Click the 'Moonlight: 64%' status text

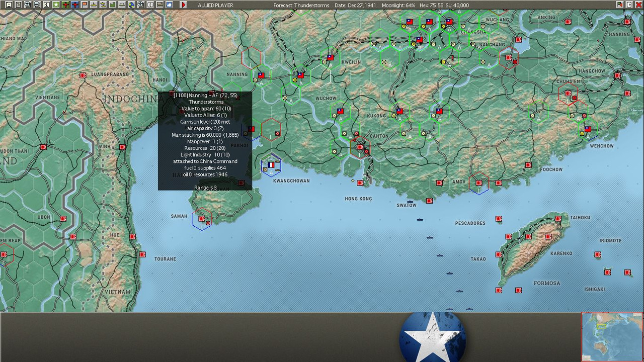pyautogui.click(x=398, y=5)
